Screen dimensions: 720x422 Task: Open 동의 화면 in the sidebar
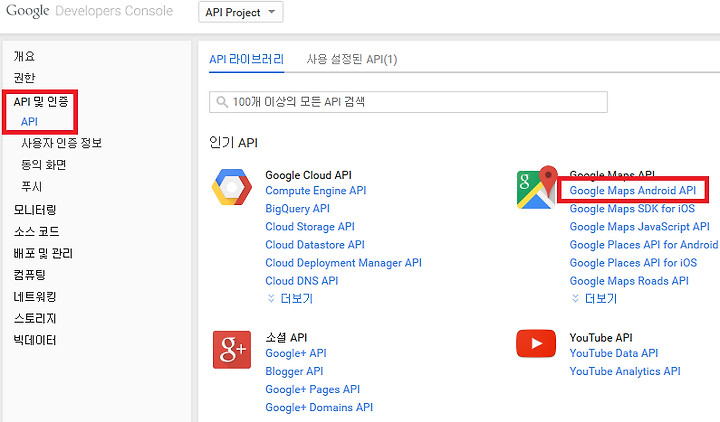coord(44,164)
